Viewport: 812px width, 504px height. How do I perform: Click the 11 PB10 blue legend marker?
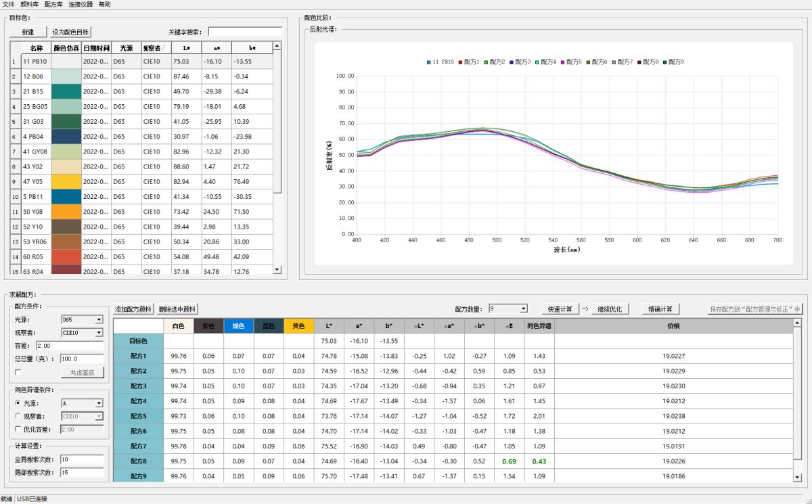[429, 62]
